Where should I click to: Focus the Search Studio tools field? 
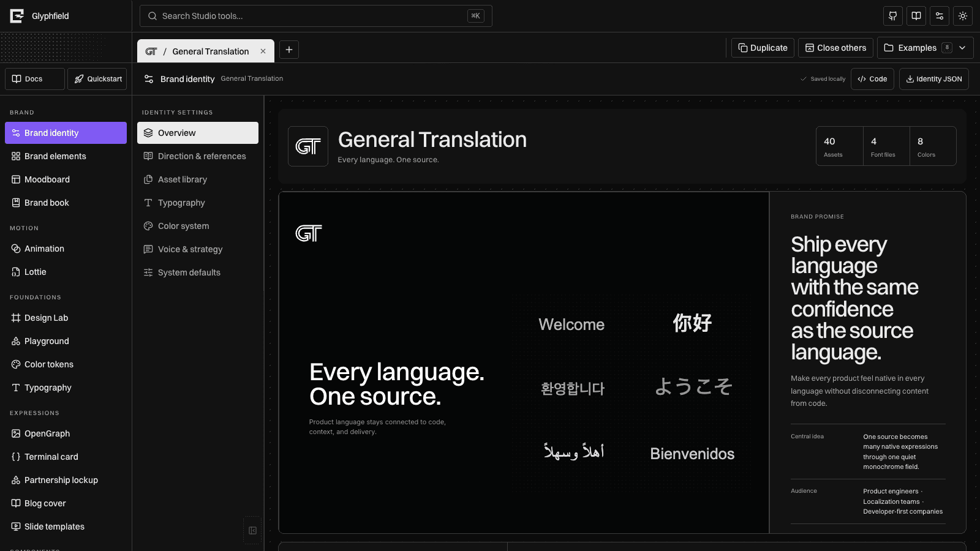[316, 16]
